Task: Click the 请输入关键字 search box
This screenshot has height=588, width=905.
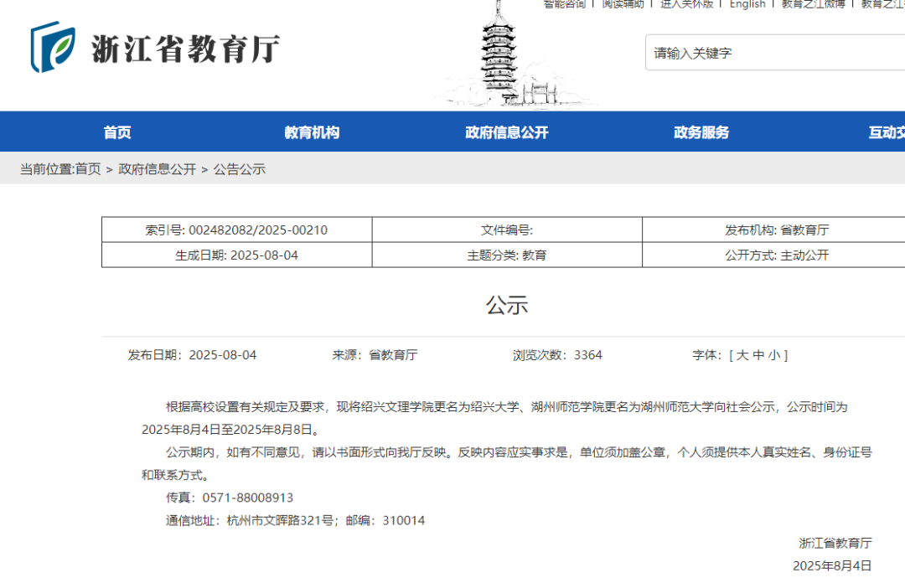Action: point(771,53)
